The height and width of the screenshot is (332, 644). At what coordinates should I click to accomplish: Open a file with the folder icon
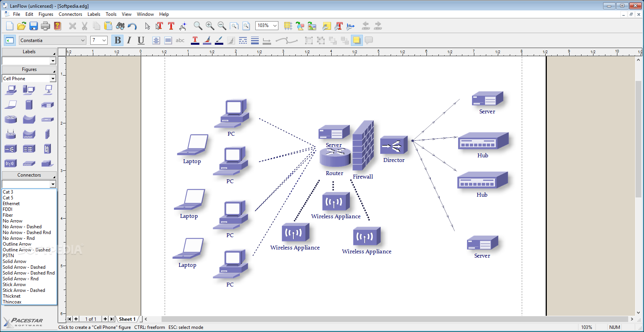pyautogui.click(x=22, y=26)
